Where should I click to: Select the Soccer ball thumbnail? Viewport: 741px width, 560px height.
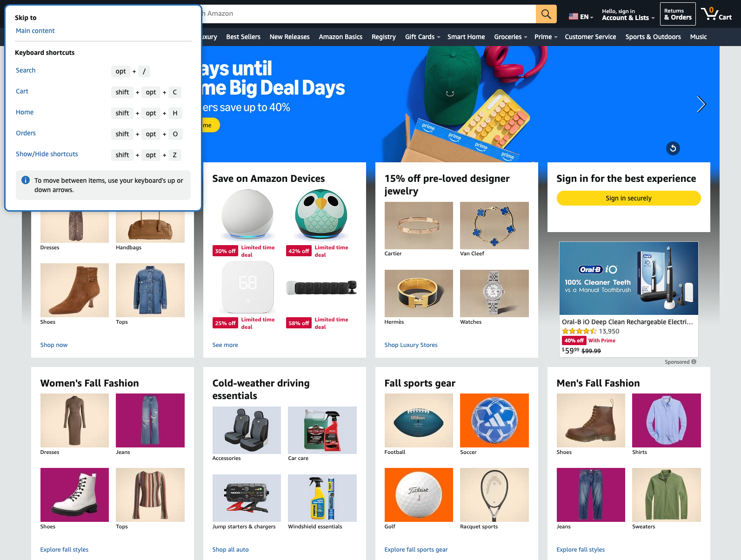[x=494, y=420]
